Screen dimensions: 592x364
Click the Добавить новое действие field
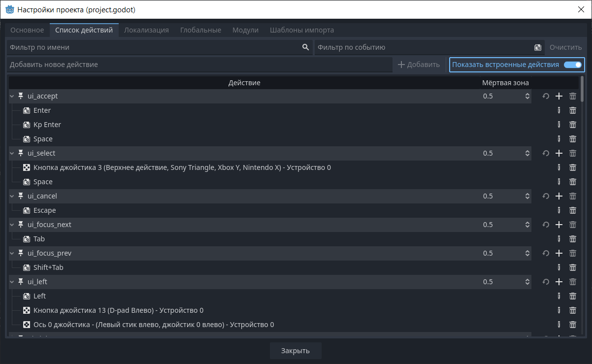(x=199, y=65)
